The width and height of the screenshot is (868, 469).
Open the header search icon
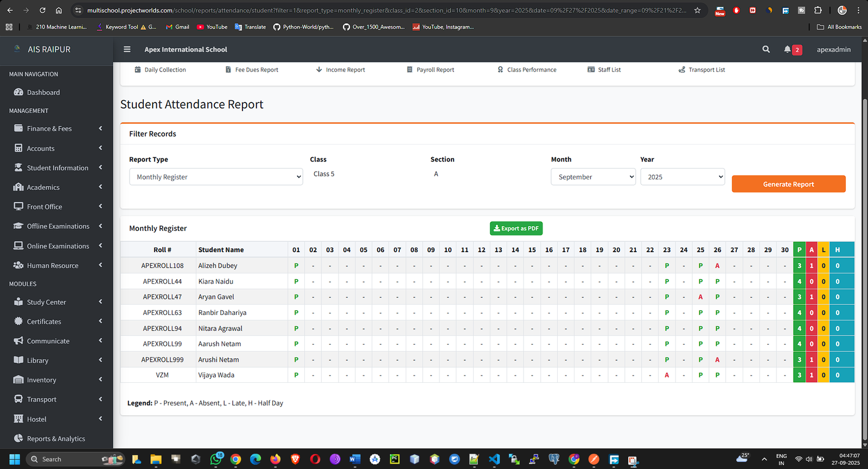pos(766,49)
